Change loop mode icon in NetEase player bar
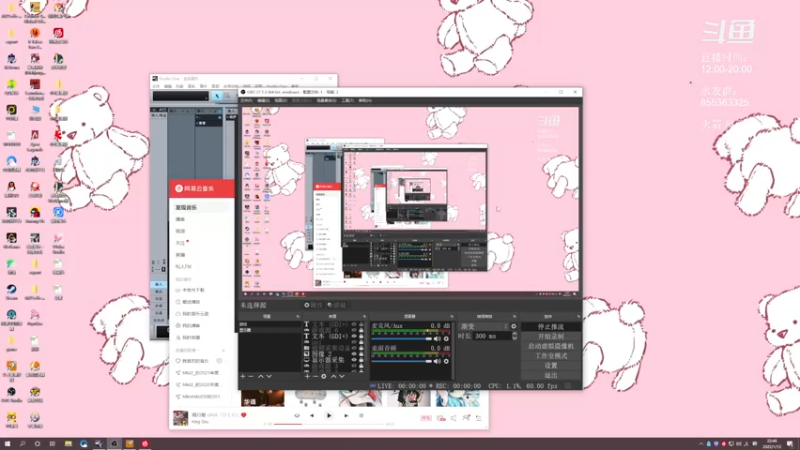 tap(297, 416)
